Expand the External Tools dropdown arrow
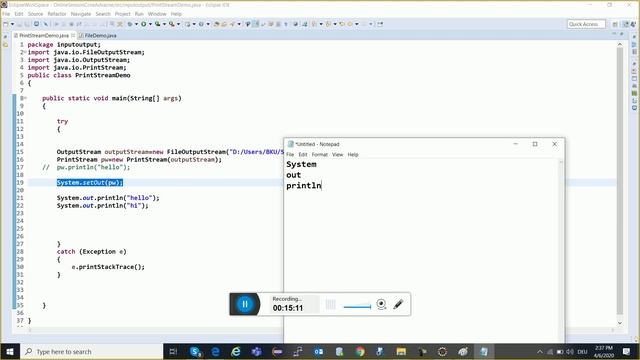 tap(178, 24)
